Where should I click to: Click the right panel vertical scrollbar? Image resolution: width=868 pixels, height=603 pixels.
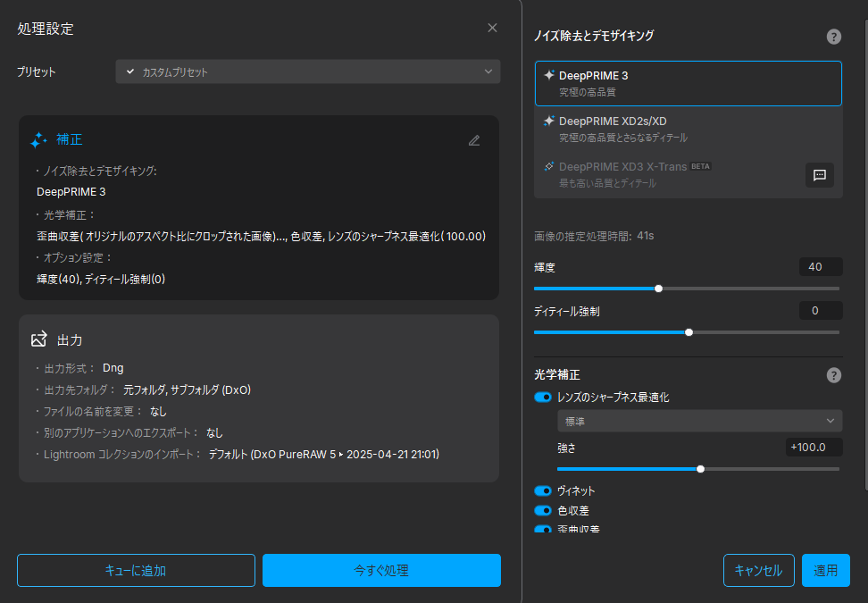(x=866, y=255)
